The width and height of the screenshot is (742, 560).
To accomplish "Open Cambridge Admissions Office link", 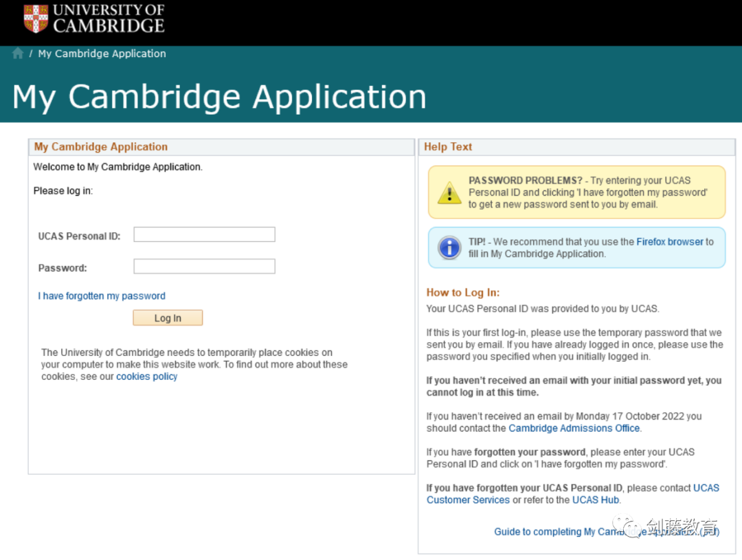I will point(574,428).
